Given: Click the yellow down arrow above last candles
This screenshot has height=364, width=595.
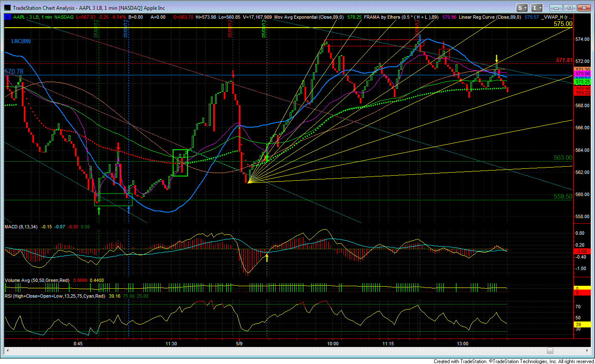Looking at the screenshot, I should pos(496,58).
